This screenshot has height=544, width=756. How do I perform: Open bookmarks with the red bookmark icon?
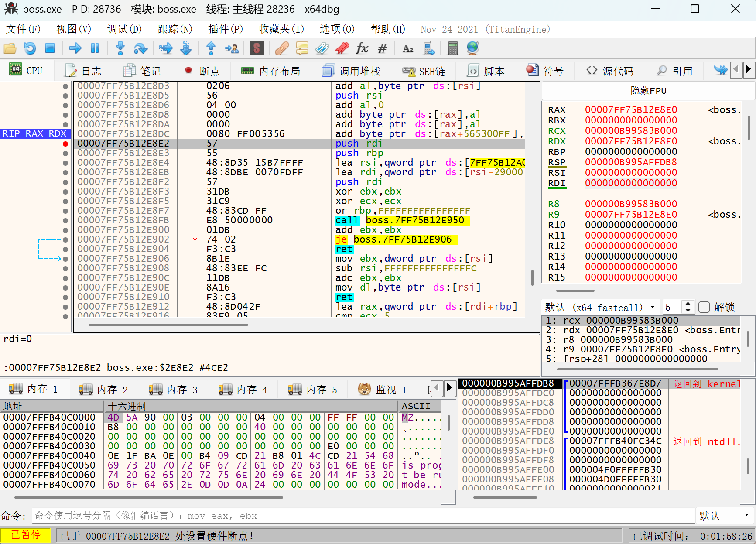[x=342, y=48]
